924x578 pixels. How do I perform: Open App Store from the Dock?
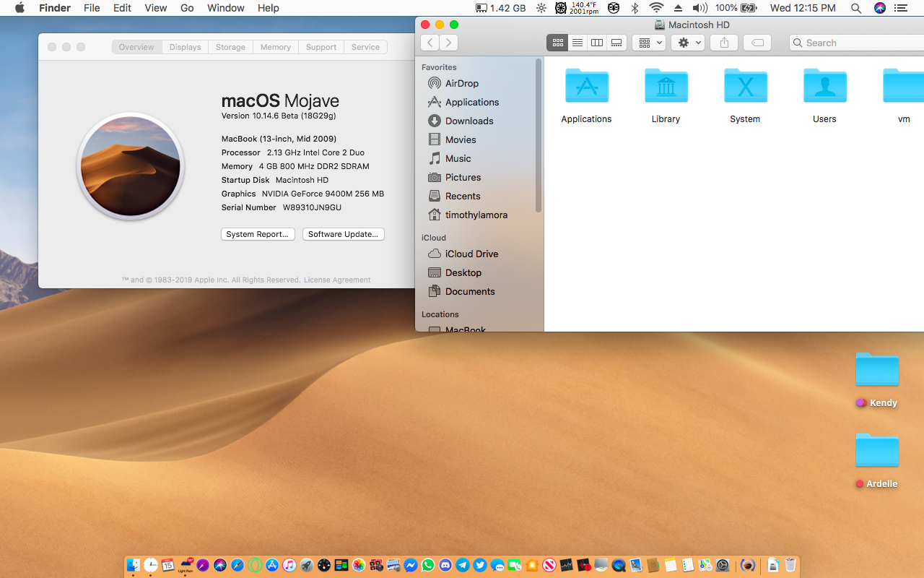[x=271, y=565]
